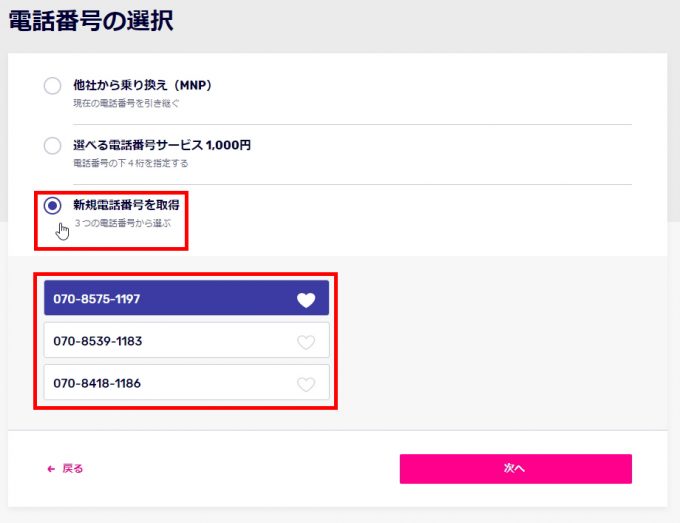The height and width of the screenshot is (523, 680).
Task: Select the 新規電話番号を取得 radio button
Action: (x=52, y=205)
